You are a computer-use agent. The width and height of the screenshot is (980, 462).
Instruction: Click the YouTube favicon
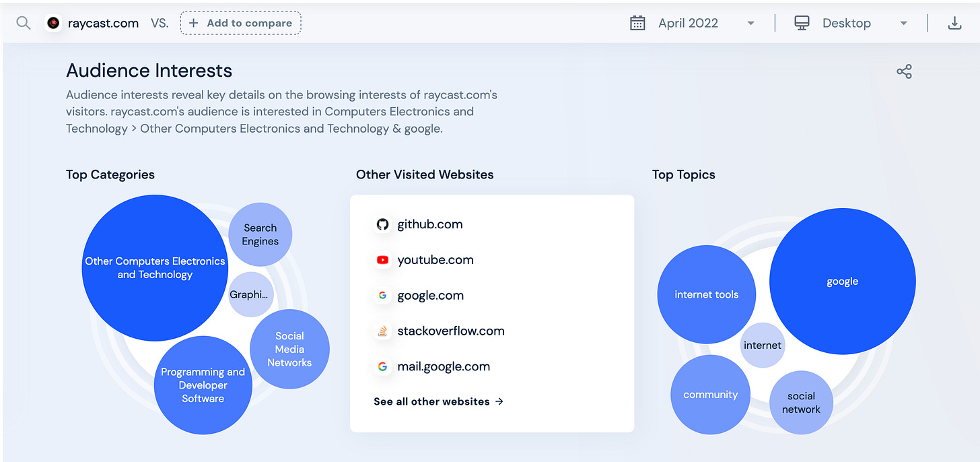pos(383,260)
